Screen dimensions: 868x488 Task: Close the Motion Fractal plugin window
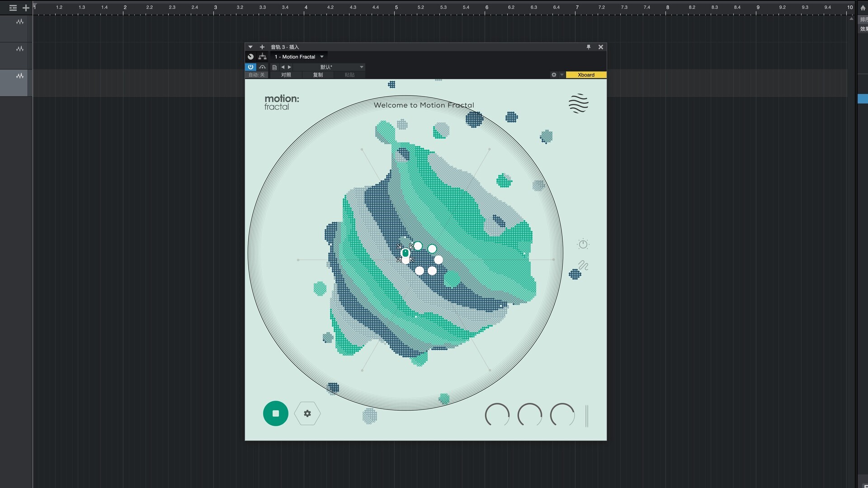coord(601,47)
